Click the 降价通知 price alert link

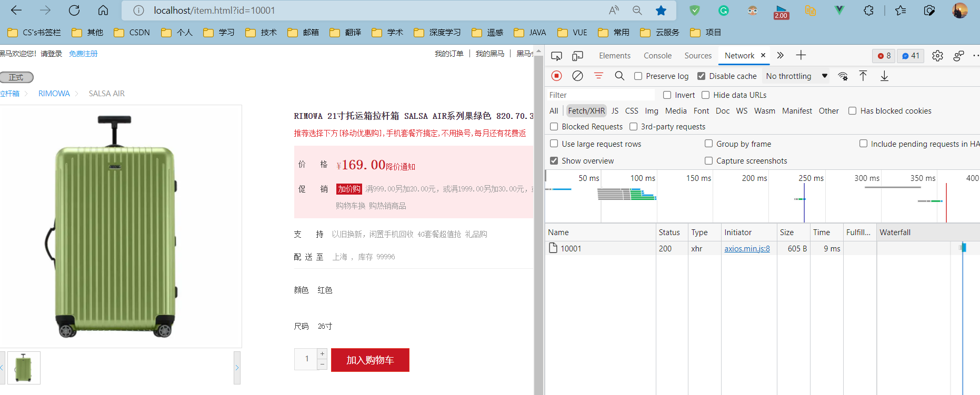pos(401,167)
